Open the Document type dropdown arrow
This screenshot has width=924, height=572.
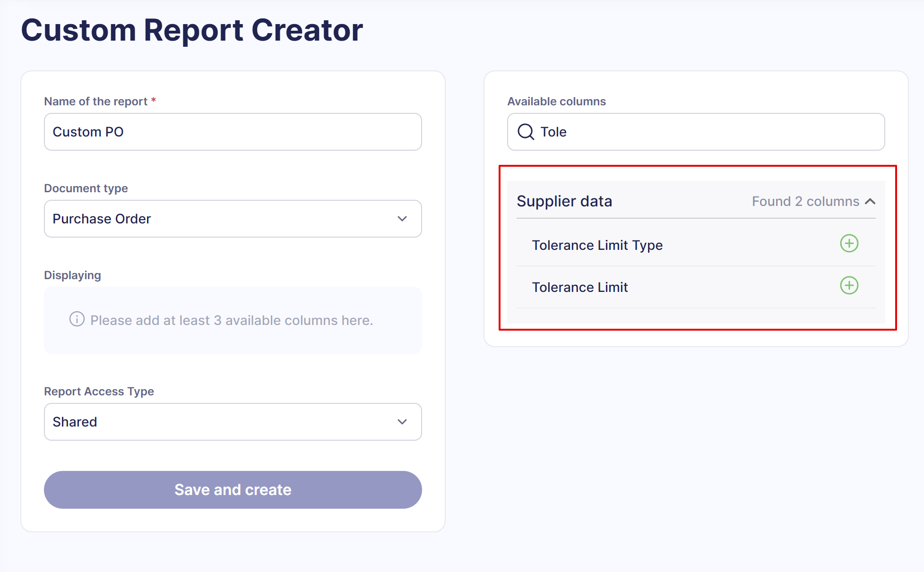point(402,219)
